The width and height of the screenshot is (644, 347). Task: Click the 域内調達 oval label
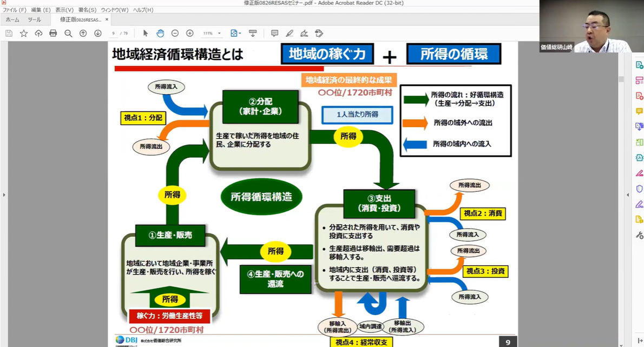pos(371,326)
